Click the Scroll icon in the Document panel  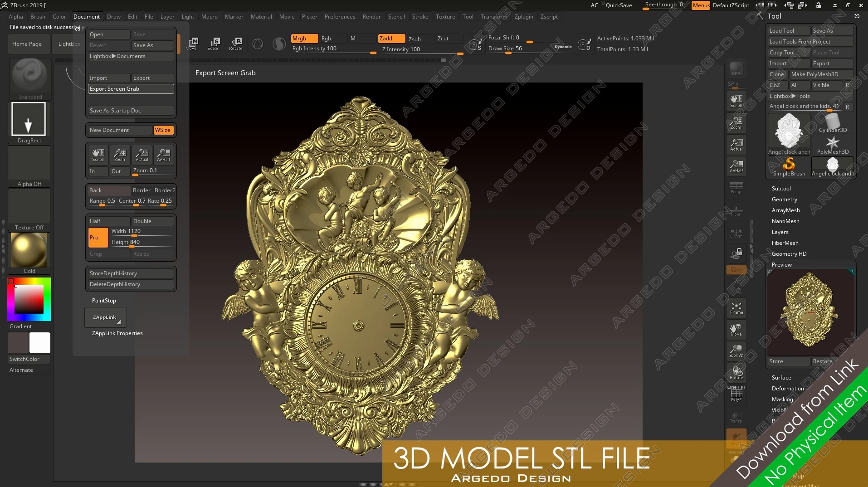click(x=98, y=155)
